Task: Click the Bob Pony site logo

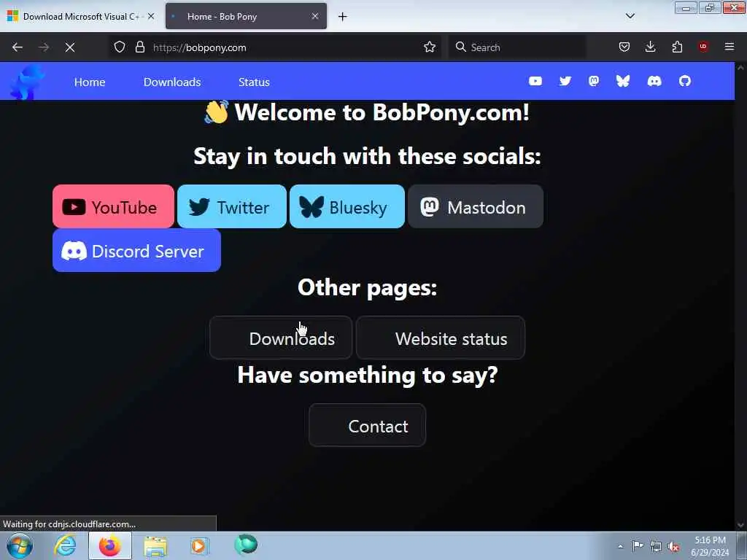Action: click(x=27, y=82)
